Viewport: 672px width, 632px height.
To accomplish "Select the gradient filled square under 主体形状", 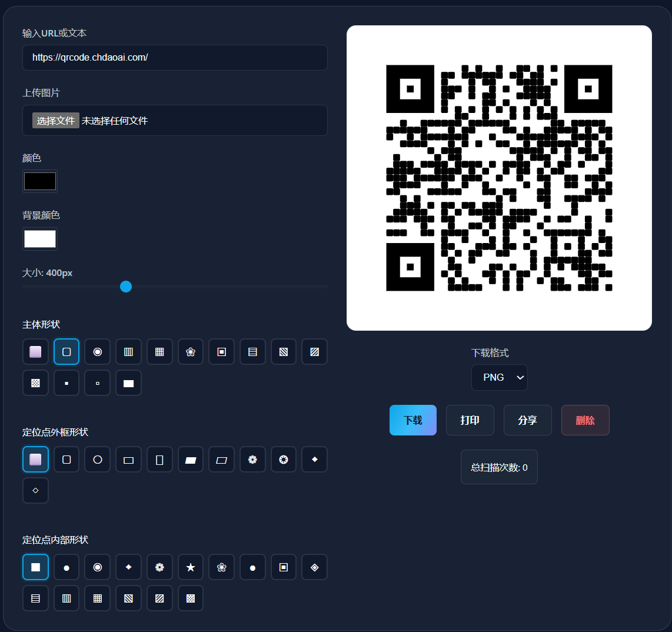I will (x=35, y=352).
